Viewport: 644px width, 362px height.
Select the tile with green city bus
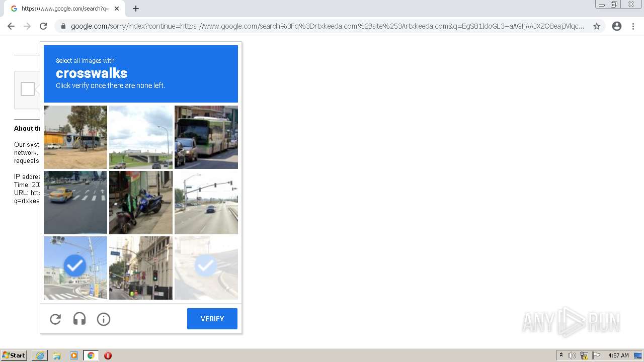[x=206, y=137]
